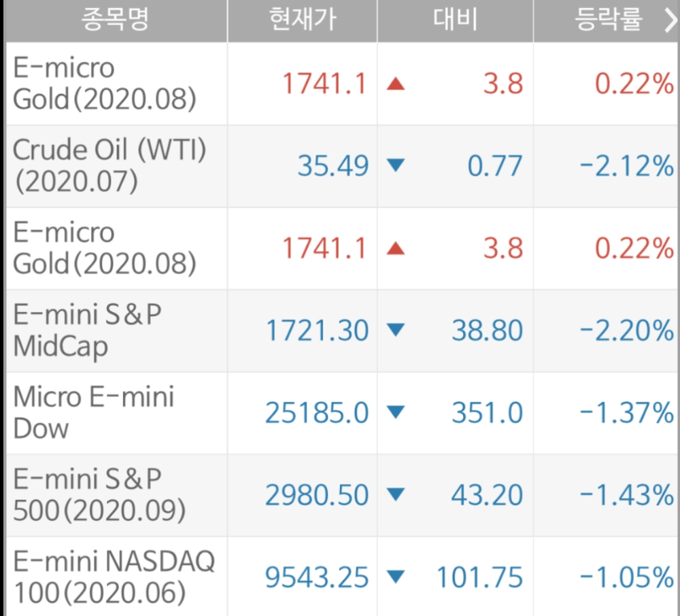Click the down triangle beside Micro E-mini Dow price
The height and width of the screenshot is (616, 680).
coord(395,412)
